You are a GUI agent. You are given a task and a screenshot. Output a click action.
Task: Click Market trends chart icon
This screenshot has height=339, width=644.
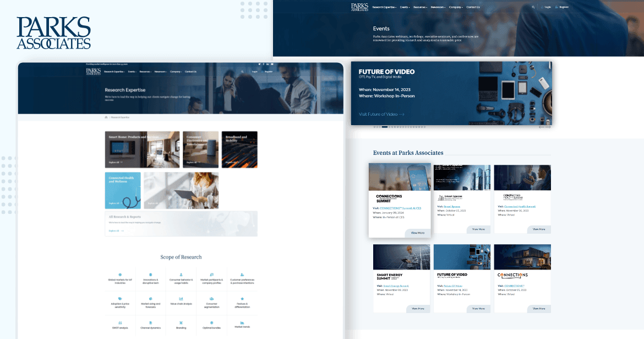(242, 323)
